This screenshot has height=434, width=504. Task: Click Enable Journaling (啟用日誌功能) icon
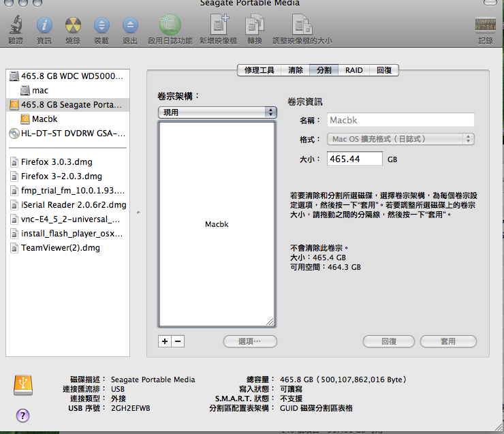click(x=170, y=25)
